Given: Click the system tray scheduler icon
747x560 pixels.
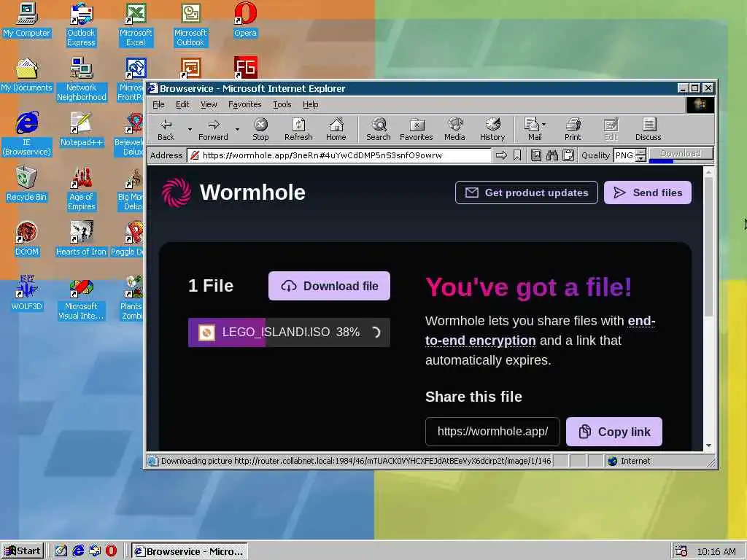Looking at the screenshot, I should [681, 551].
